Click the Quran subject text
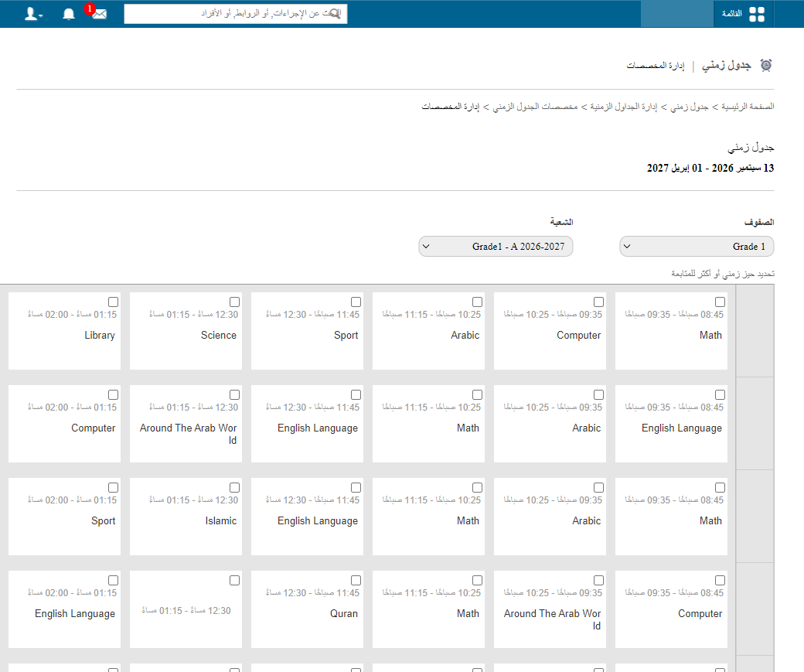Image resolution: width=804 pixels, height=672 pixels. 344,613
